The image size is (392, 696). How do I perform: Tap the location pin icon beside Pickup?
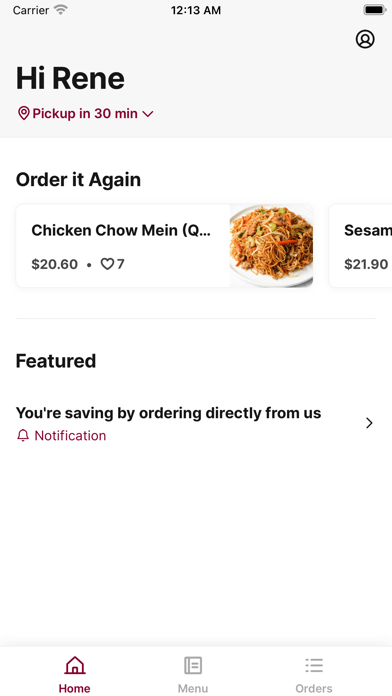[23, 114]
